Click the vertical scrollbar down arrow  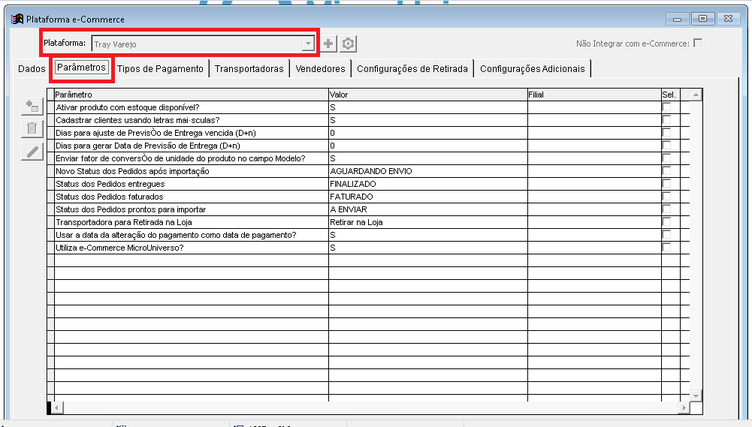(x=696, y=395)
